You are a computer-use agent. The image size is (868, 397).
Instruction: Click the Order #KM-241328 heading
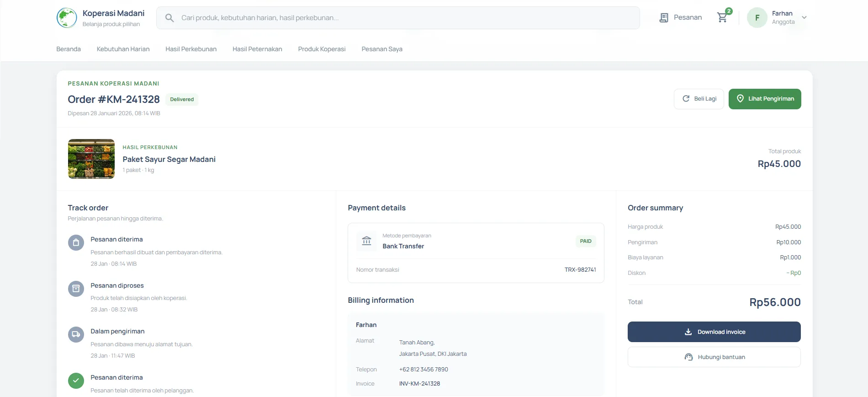[114, 99]
